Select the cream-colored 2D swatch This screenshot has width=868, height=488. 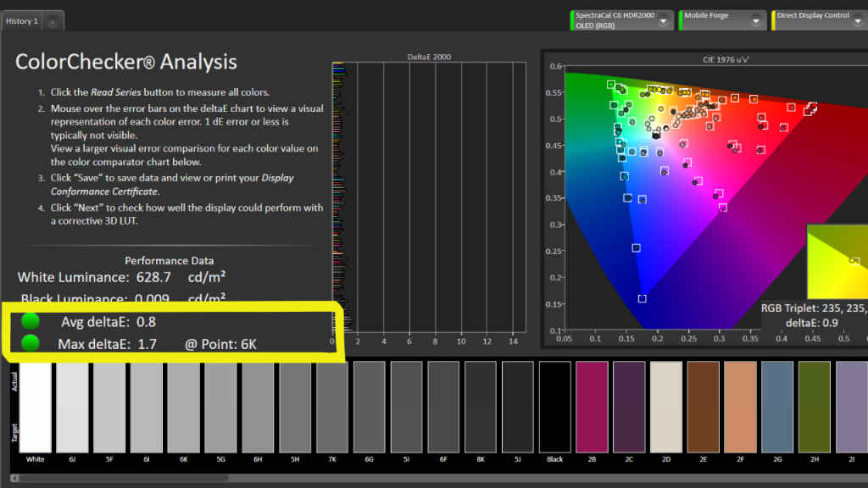point(665,407)
